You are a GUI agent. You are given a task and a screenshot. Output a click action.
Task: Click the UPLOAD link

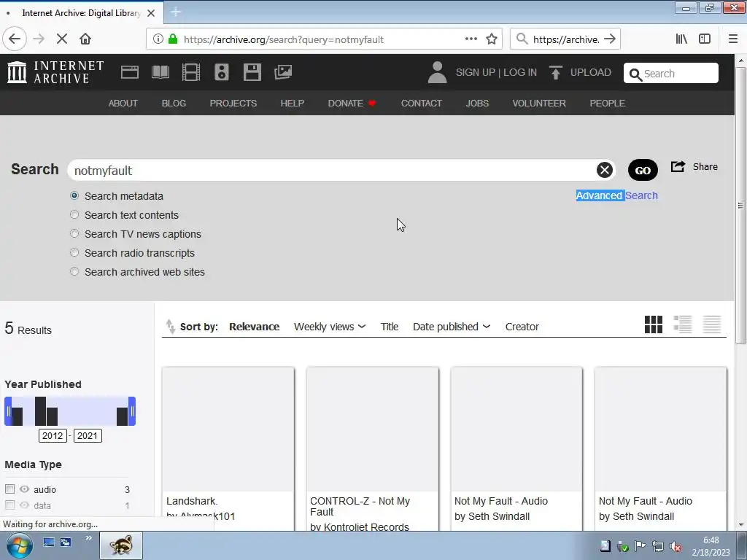point(591,72)
